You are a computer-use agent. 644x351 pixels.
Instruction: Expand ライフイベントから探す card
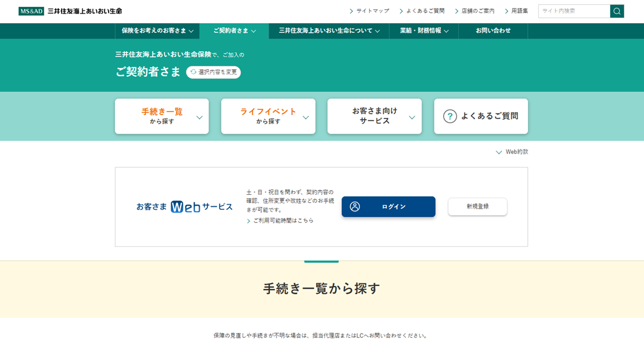coord(268,116)
